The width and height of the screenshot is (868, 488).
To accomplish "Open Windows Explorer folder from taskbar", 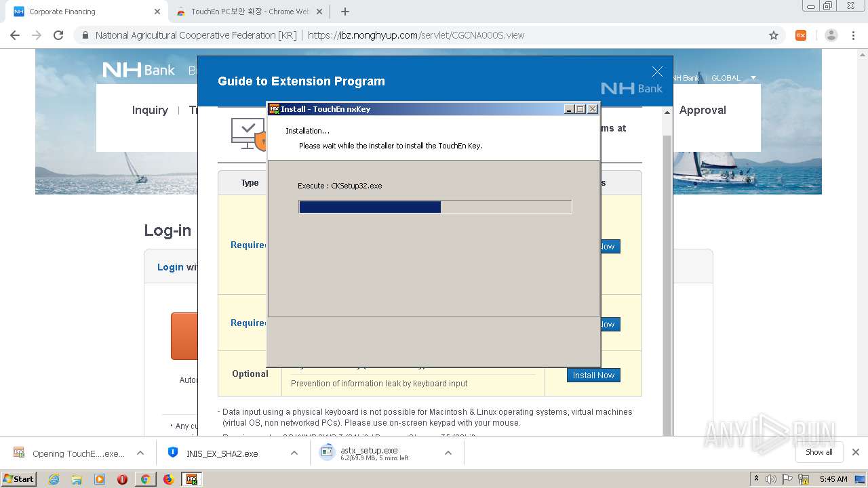I will pyautogui.click(x=77, y=479).
